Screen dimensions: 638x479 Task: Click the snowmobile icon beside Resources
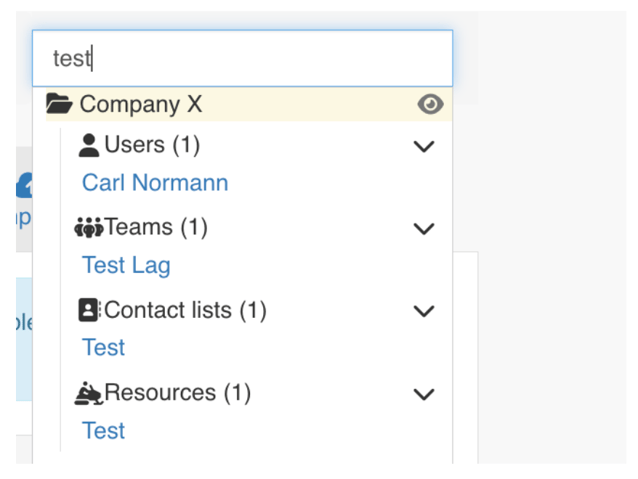89,394
